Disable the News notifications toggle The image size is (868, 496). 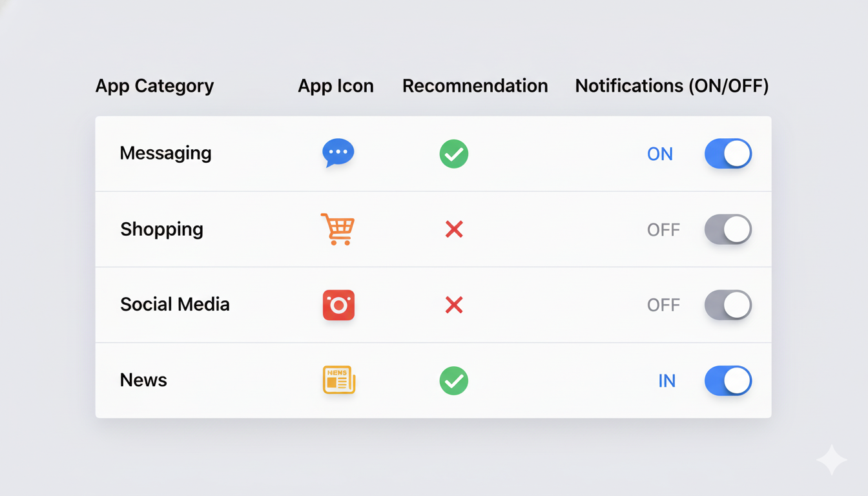click(x=728, y=380)
